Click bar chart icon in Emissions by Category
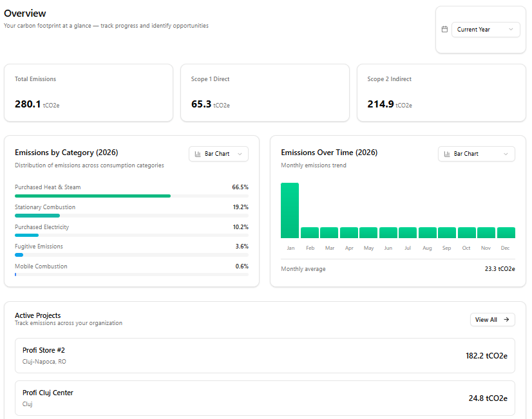The height and width of the screenshot is (419, 532). point(198,154)
